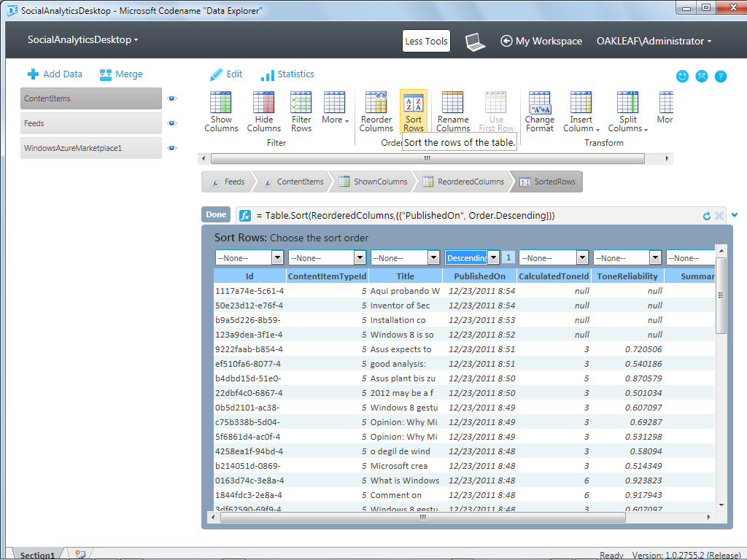747x560 pixels.
Task: Click the fx formula icon
Action: (245, 216)
